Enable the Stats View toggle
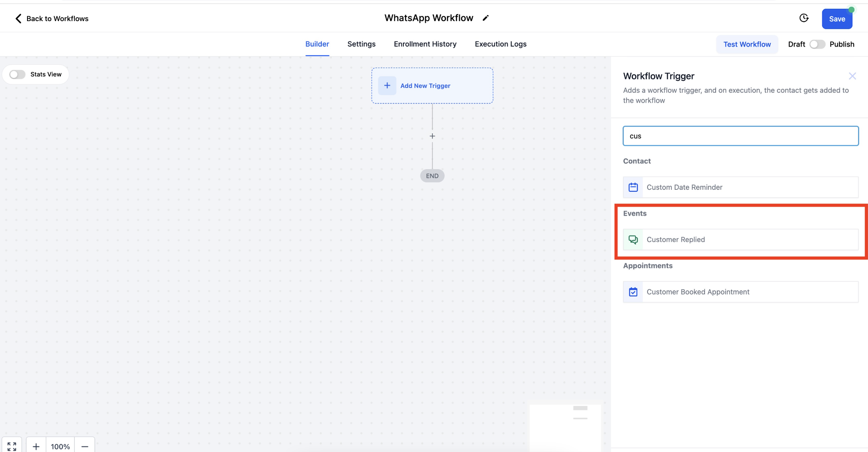 [18, 74]
